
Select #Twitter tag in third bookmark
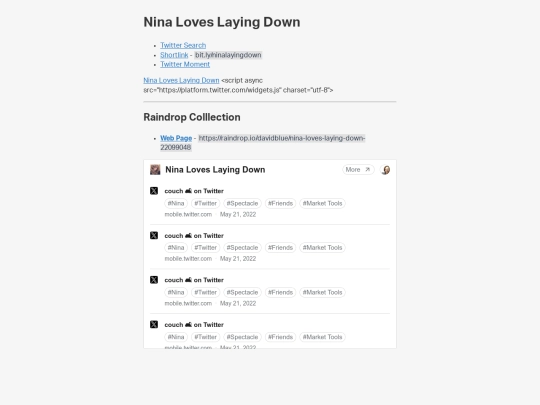click(206, 292)
